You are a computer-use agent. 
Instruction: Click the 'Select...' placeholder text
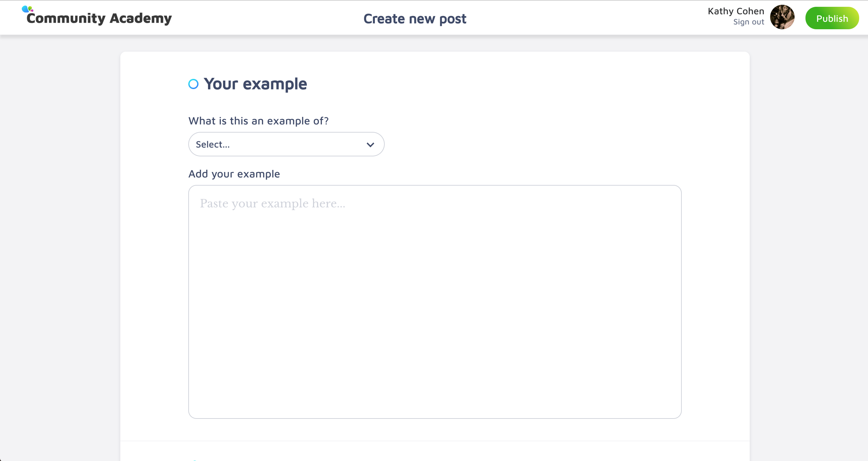pyautogui.click(x=213, y=144)
